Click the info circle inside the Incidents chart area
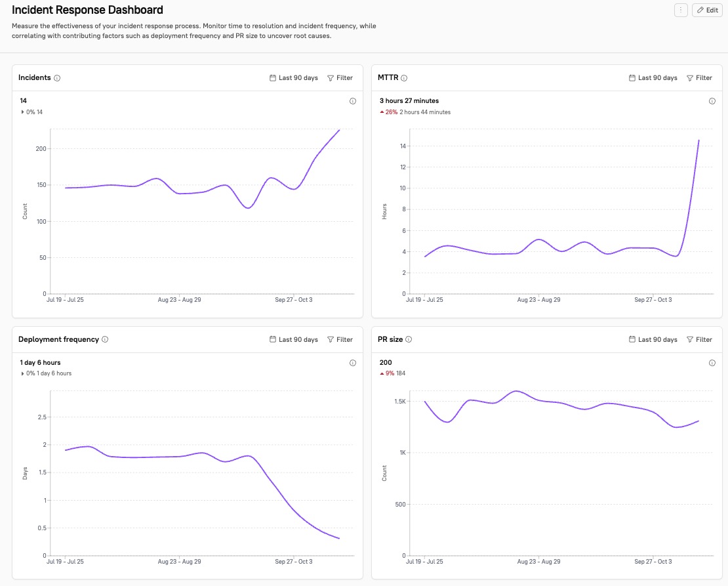Screen dimensions: 728x586 pyautogui.click(x=352, y=101)
